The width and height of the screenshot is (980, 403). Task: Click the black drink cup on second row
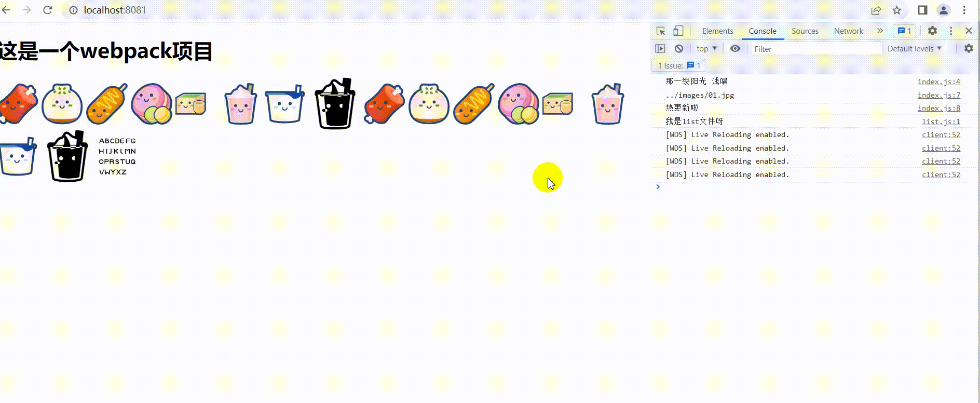(x=67, y=156)
